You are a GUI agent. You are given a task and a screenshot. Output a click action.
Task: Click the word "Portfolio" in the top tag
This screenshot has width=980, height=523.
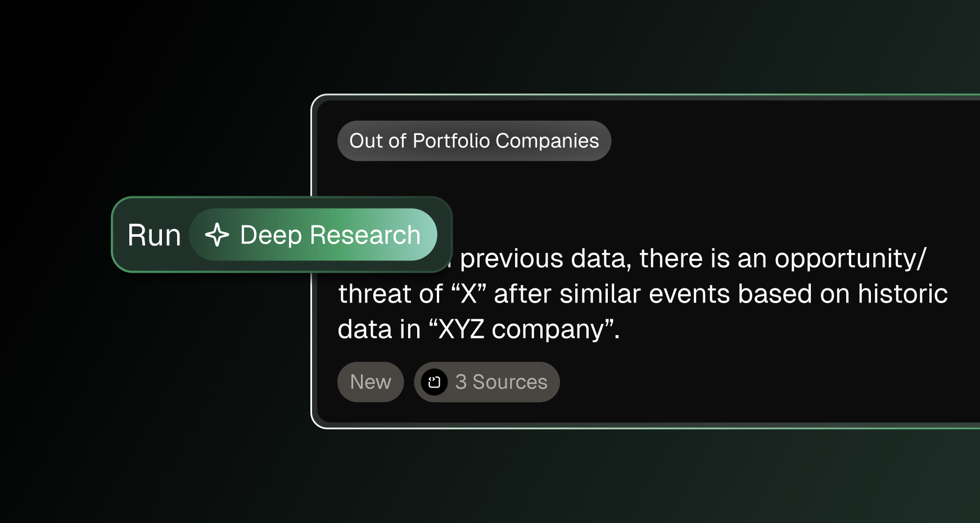click(451, 141)
